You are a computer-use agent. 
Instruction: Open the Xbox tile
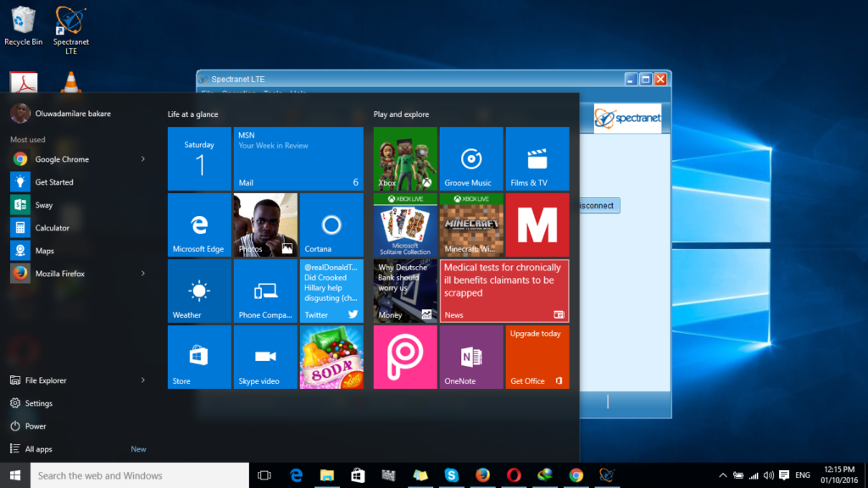coord(405,158)
